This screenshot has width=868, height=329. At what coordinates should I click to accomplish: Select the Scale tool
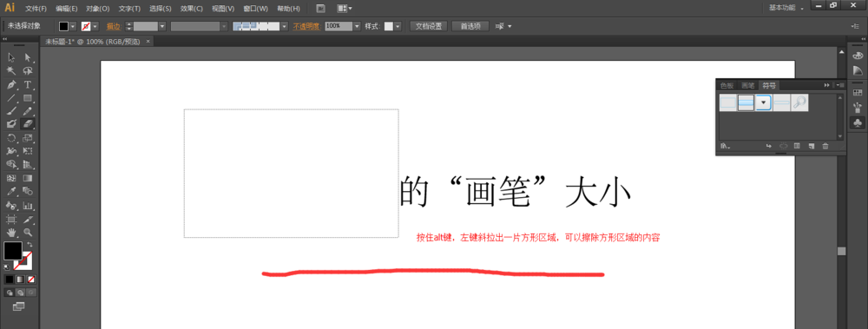pos(28,138)
